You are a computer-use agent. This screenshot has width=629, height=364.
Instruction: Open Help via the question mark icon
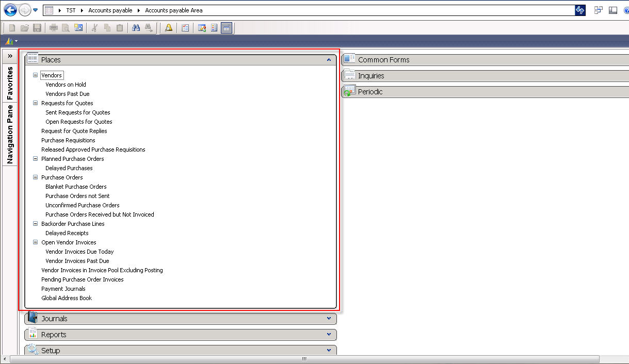coord(625,10)
